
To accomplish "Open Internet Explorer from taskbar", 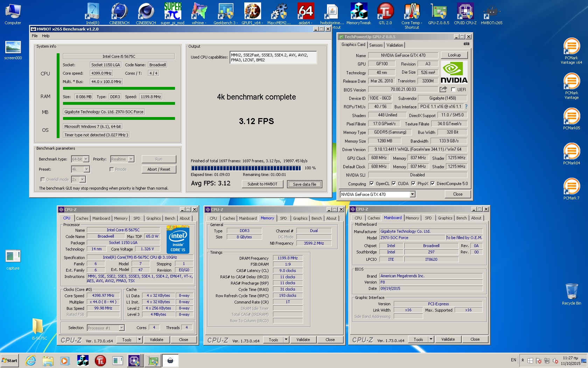I will [x=31, y=360].
